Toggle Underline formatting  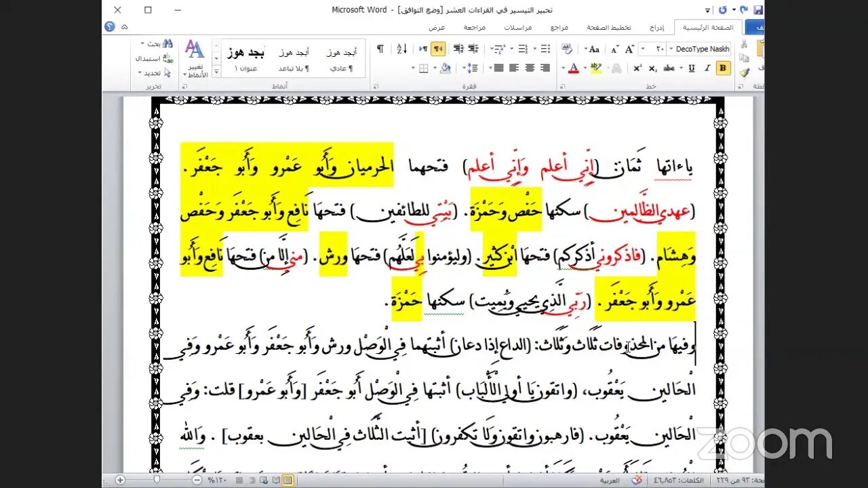(x=691, y=68)
